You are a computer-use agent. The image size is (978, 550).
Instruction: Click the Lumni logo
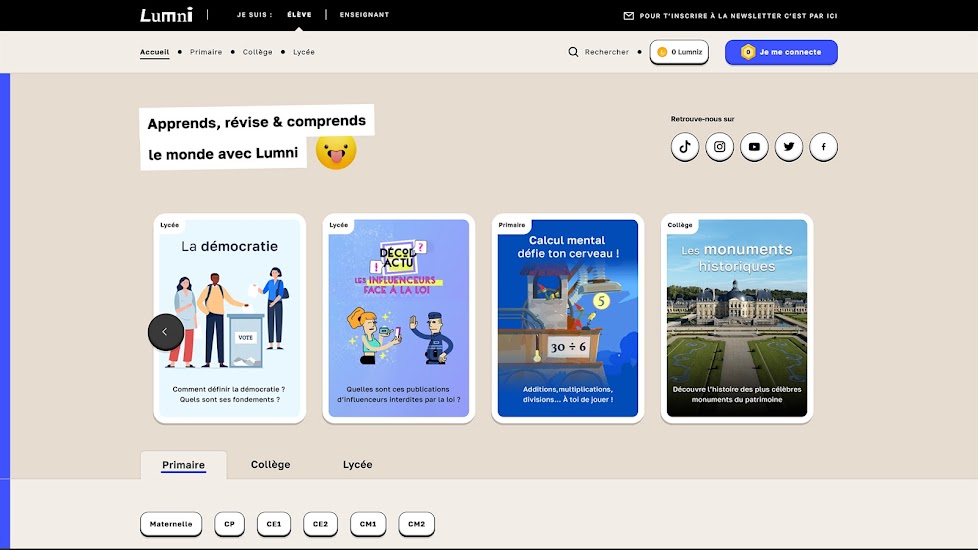coord(166,15)
